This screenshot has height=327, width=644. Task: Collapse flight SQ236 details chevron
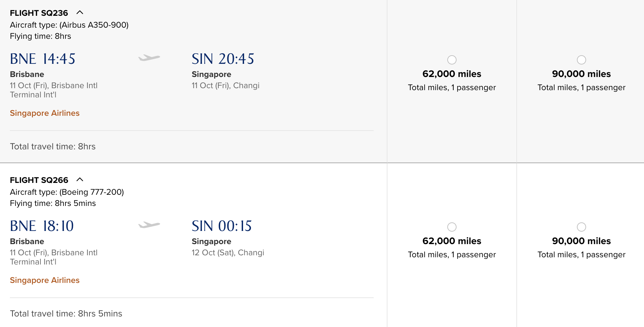tap(80, 13)
